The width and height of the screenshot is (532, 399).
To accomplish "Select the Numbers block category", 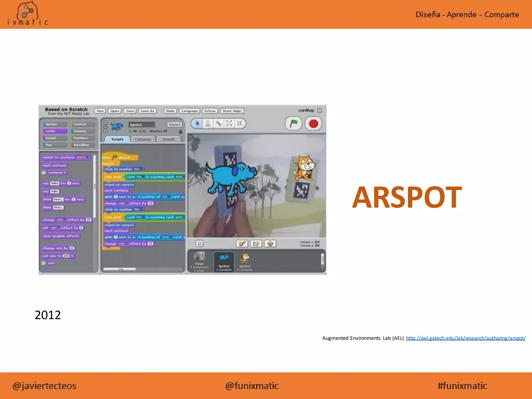I will click(x=83, y=138).
